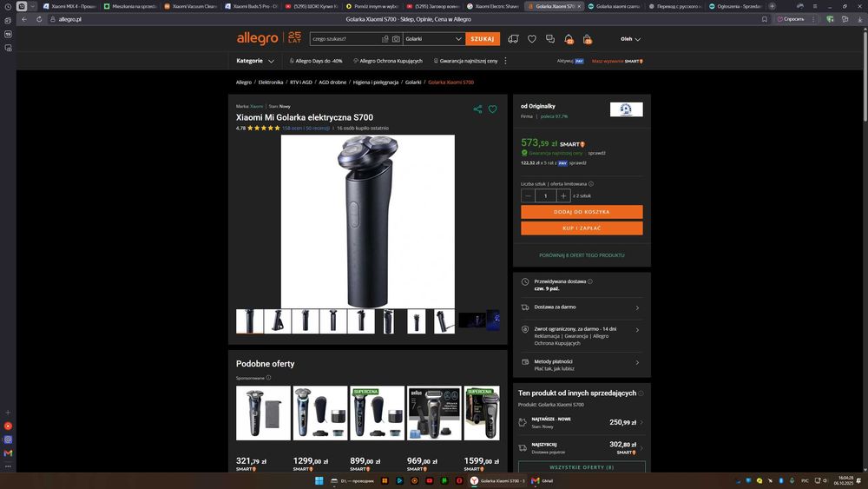Open the 158 ocen i 50 recenzji link
Viewport: 868px width, 489px height.
click(306, 128)
